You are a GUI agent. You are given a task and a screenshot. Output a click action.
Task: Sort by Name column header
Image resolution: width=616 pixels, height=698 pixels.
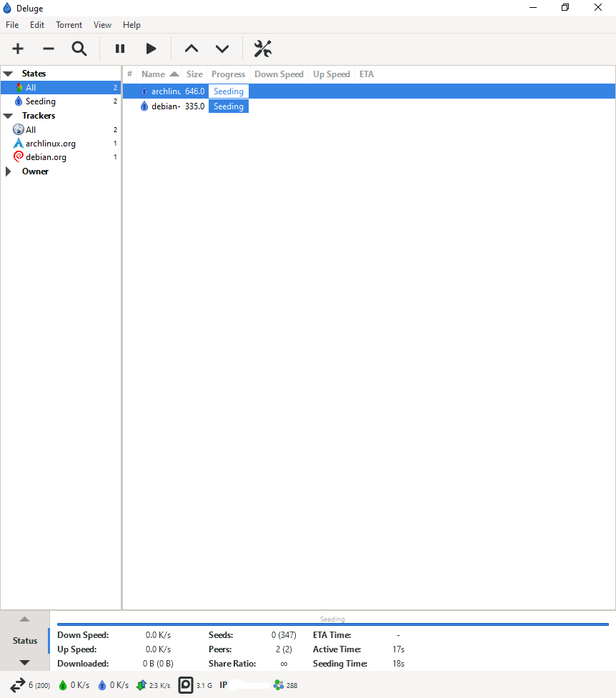pyautogui.click(x=159, y=74)
